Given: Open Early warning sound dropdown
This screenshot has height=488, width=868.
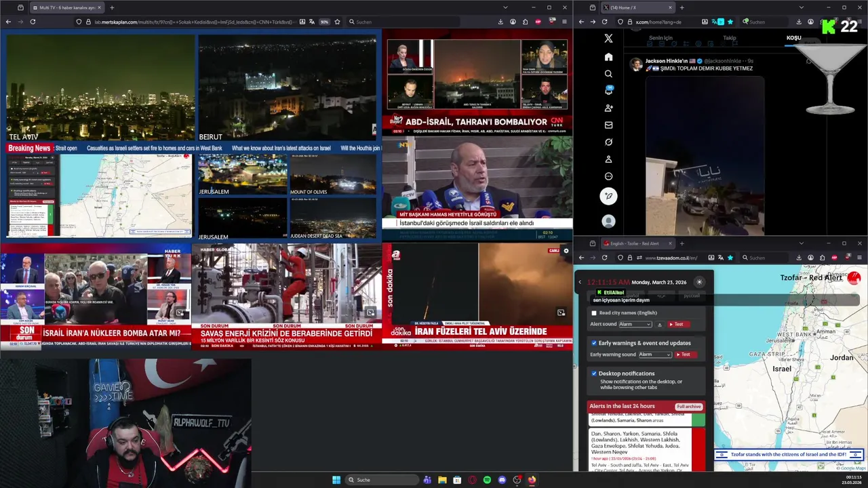Looking at the screenshot, I should [x=655, y=354].
